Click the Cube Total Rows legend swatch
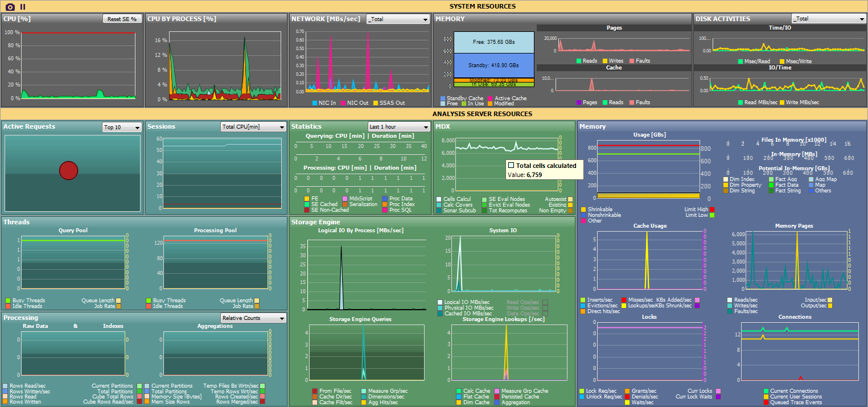The width and height of the screenshot is (868, 407). tap(139, 397)
